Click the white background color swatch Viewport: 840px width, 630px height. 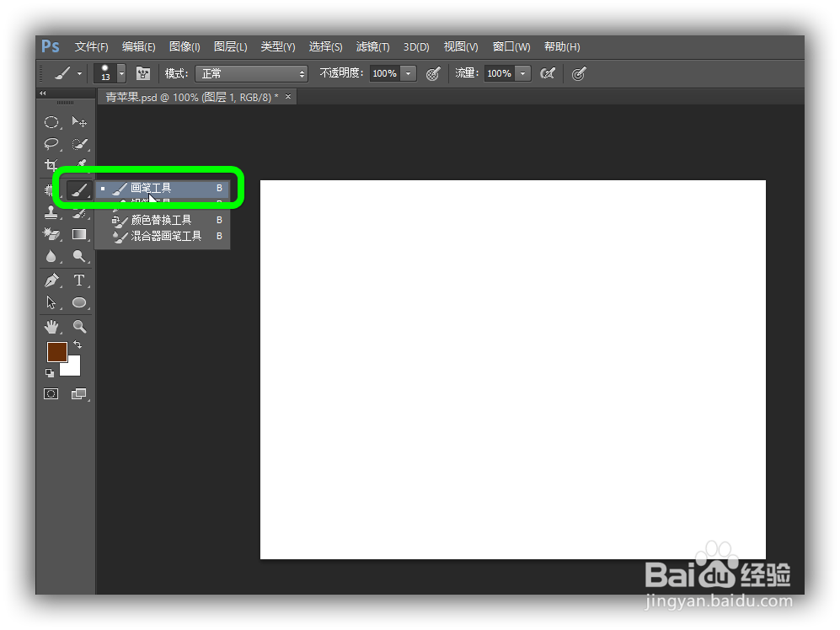[x=73, y=369]
